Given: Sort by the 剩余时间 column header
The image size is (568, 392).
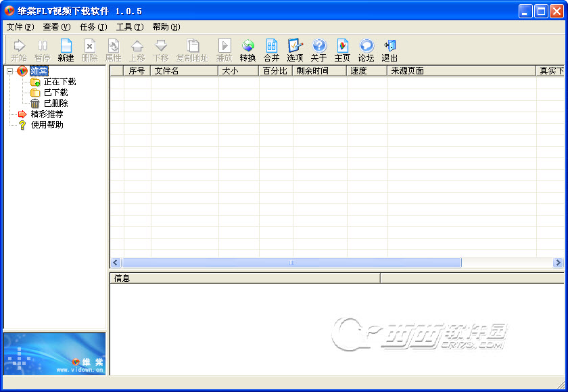Looking at the screenshot, I should [x=319, y=71].
